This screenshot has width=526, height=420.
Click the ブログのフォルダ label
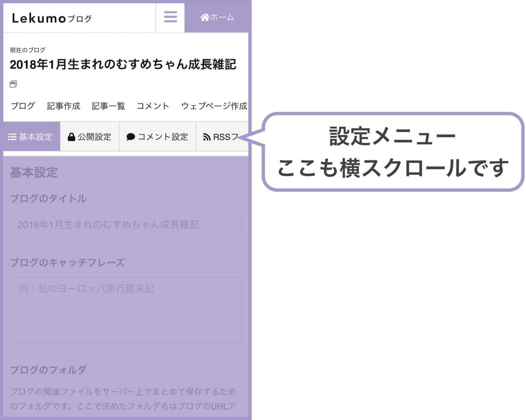[48, 370]
